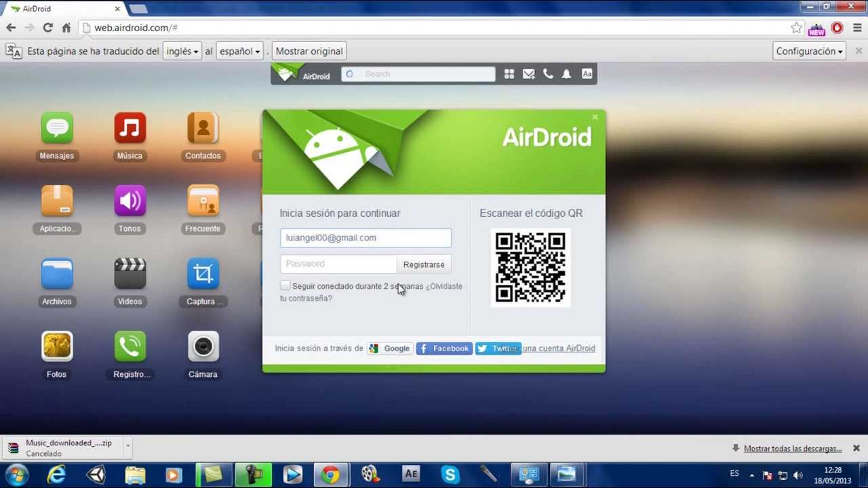Image resolution: width=868 pixels, height=488 pixels.
Task: Open the Mensajes app icon
Action: [x=57, y=128]
